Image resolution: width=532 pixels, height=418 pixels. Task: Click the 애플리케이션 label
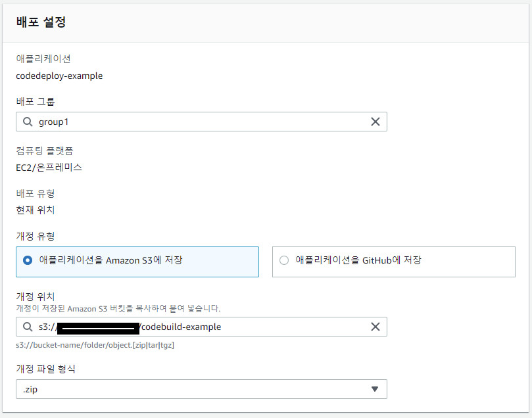click(x=43, y=59)
